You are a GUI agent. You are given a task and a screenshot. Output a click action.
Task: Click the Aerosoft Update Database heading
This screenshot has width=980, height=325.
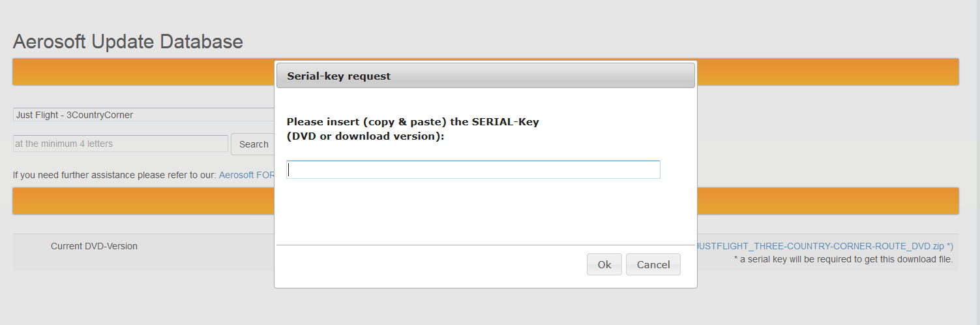point(128,42)
